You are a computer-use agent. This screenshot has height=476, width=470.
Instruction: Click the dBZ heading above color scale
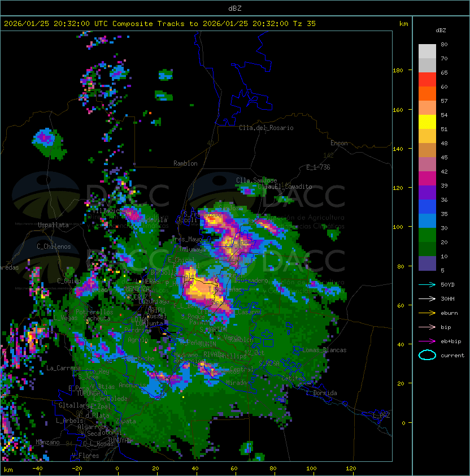tap(441, 31)
